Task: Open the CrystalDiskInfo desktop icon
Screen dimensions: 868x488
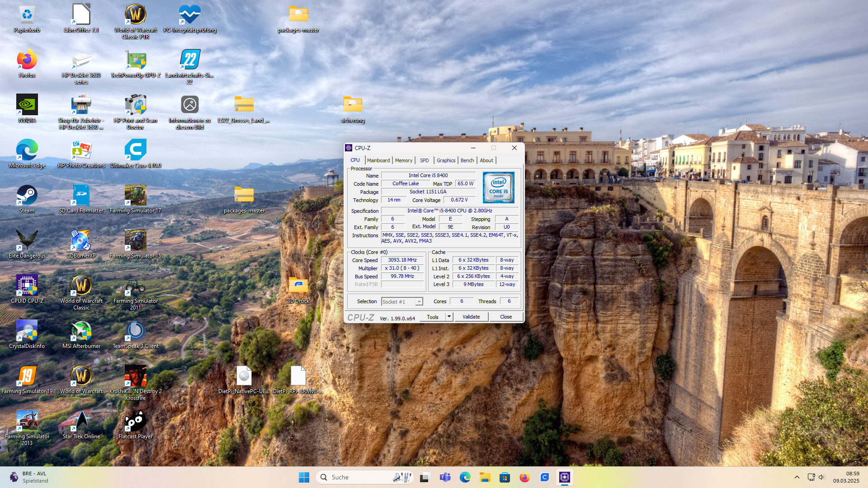Action: point(27,332)
